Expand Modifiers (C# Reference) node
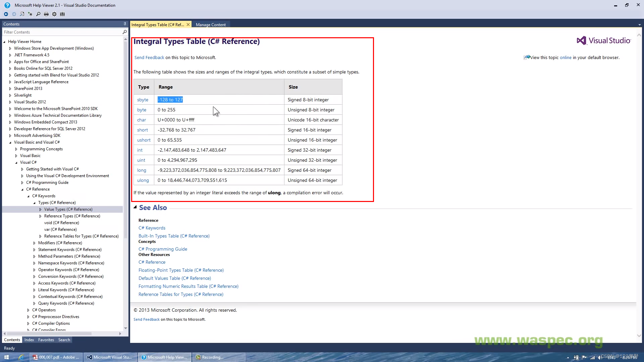The width and height of the screenshot is (644, 362). [x=34, y=243]
